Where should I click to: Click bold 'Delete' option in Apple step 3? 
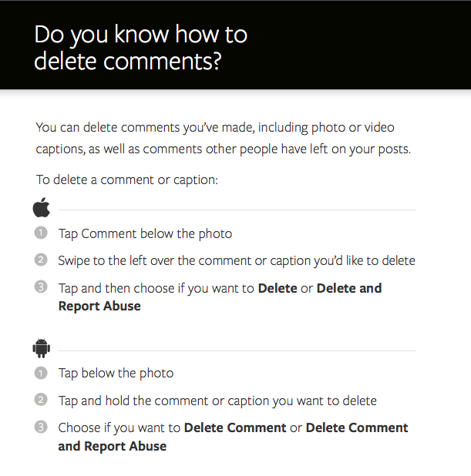278,288
